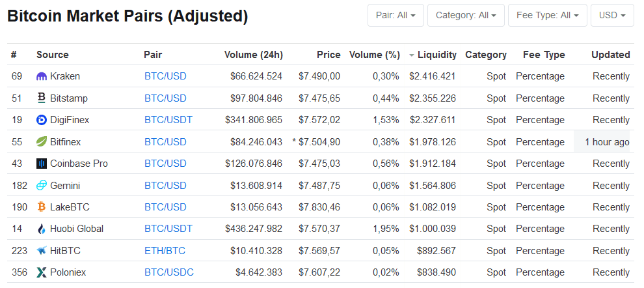
Task: Follow the DigiFinex BTC/USDT link
Action: coord(168,120)
